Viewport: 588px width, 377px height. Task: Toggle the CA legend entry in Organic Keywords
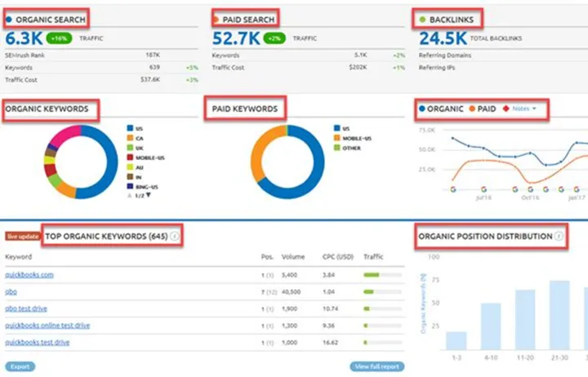click(135, 138)
